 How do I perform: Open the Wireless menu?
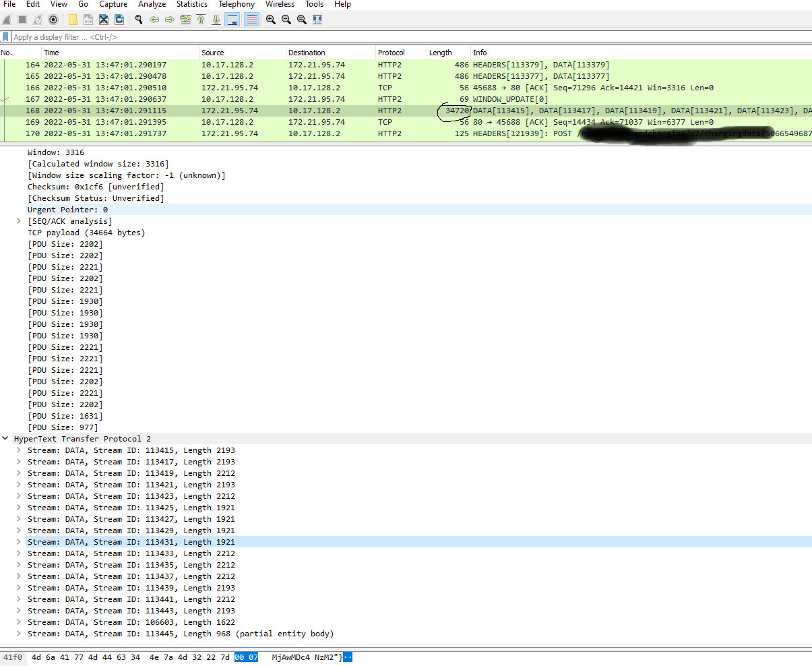click(x=280, y=4)
